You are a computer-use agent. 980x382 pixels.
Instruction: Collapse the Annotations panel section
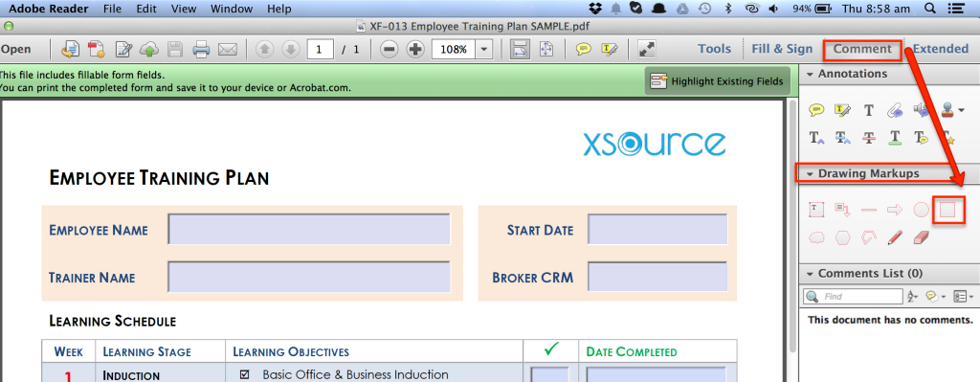click(810, 74)
